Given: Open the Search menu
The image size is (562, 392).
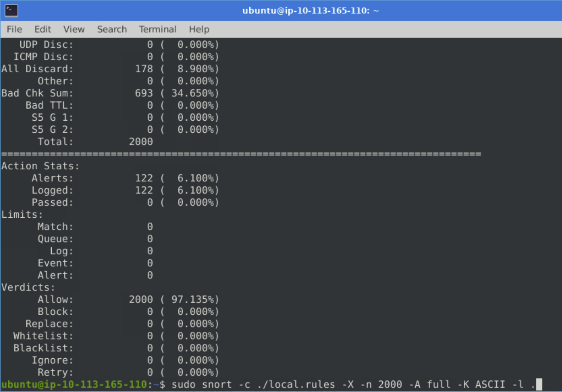Looking at the screenshot, I should click(112, 29).
